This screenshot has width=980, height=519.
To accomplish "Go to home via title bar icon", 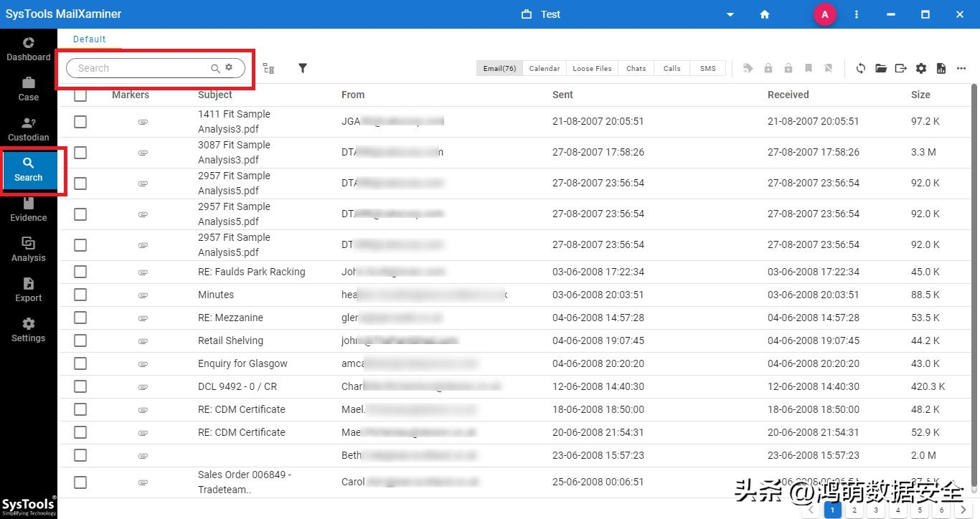I will pyautogui.click(x=765, y=14).
